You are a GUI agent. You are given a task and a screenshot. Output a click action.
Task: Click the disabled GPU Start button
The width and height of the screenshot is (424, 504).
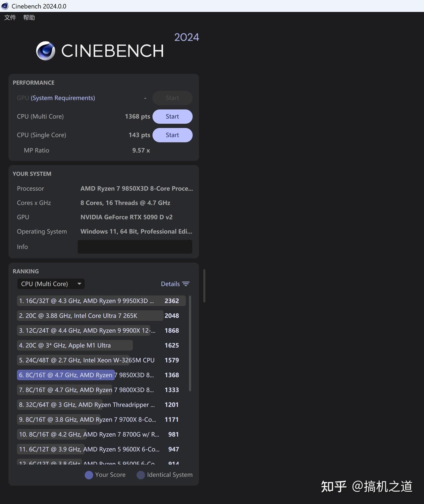click(x=172, y=98)
